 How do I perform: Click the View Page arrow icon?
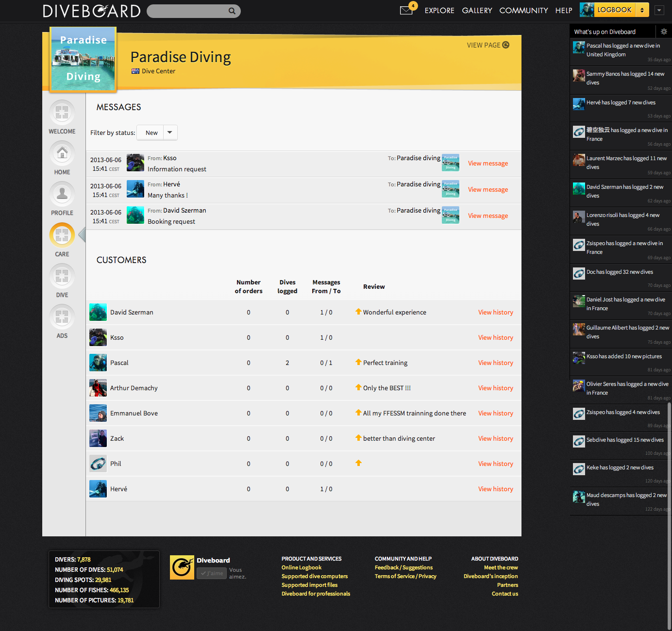click(x=505, y=45)
